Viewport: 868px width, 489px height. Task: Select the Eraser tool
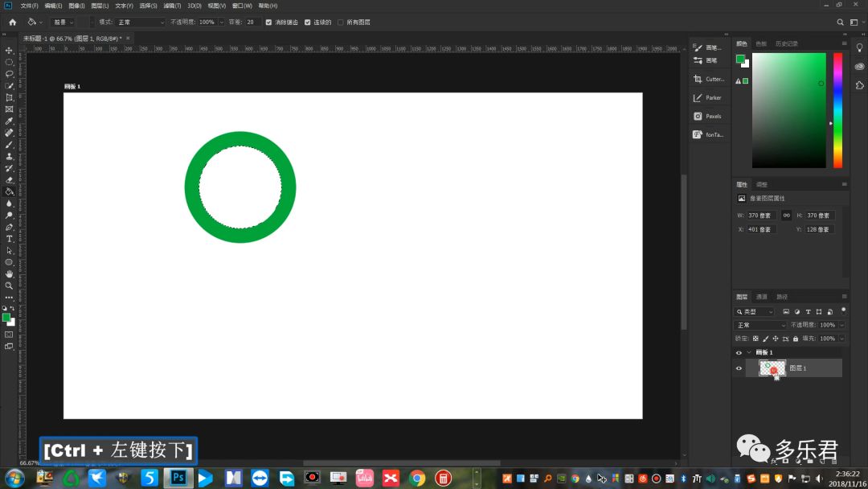[x=9, y=179]
